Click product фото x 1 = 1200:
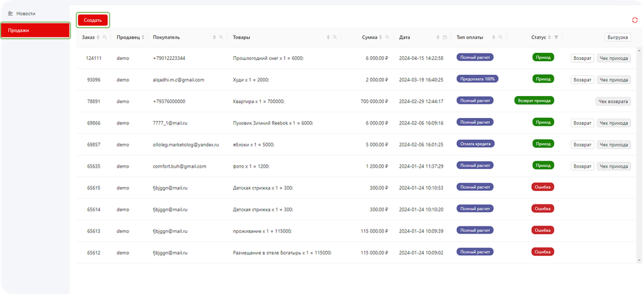This screenshot has height=294, width=644. coord(251,166)
